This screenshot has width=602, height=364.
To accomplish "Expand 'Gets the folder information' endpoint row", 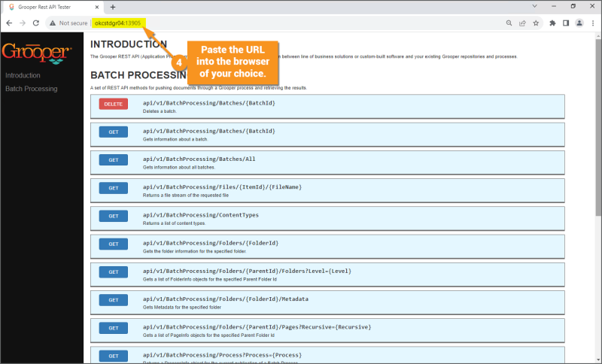I will [327, 247].
